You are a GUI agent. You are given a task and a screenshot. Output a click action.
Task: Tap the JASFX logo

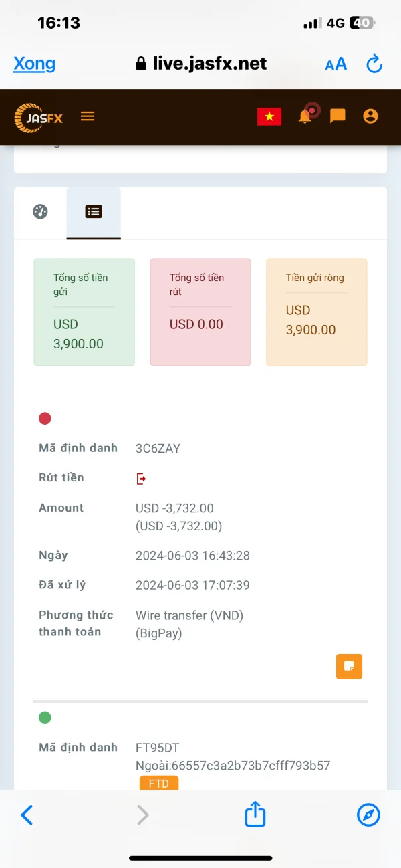point(39,118)
